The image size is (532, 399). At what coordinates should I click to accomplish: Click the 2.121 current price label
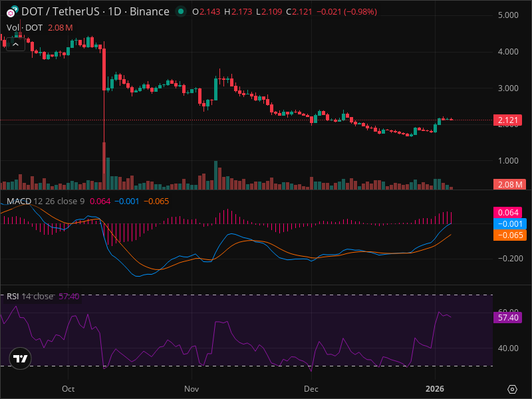[x=507, y=120]
